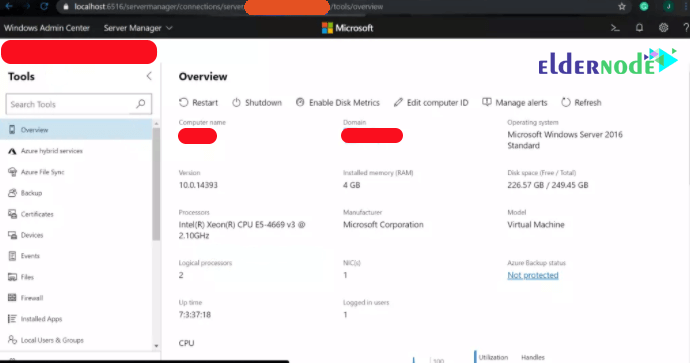The width and height of the screenshot is (690, 363).
Task: Click in the Search Tools field
Action: 79,104
